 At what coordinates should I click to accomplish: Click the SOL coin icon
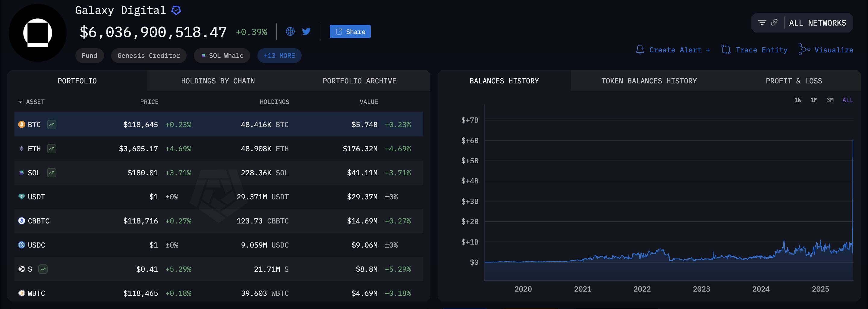point(22,173)
